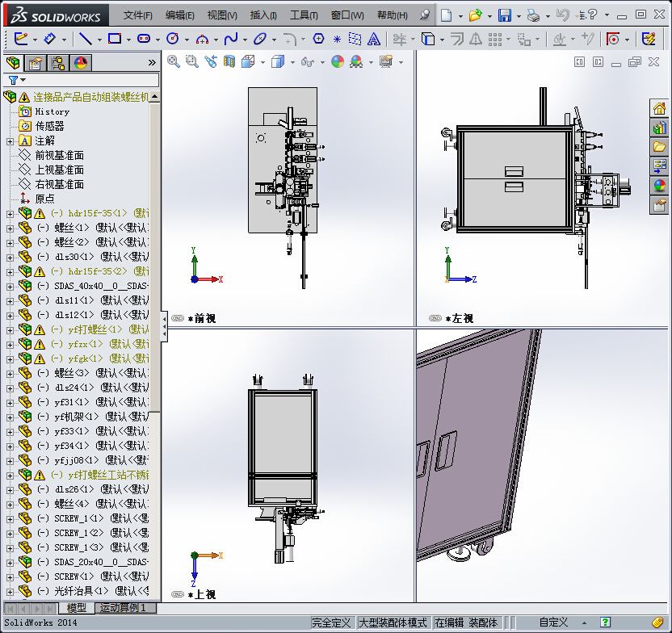Expand the yf机架<1> component node

pyautogui.click(x=10, y=417)
